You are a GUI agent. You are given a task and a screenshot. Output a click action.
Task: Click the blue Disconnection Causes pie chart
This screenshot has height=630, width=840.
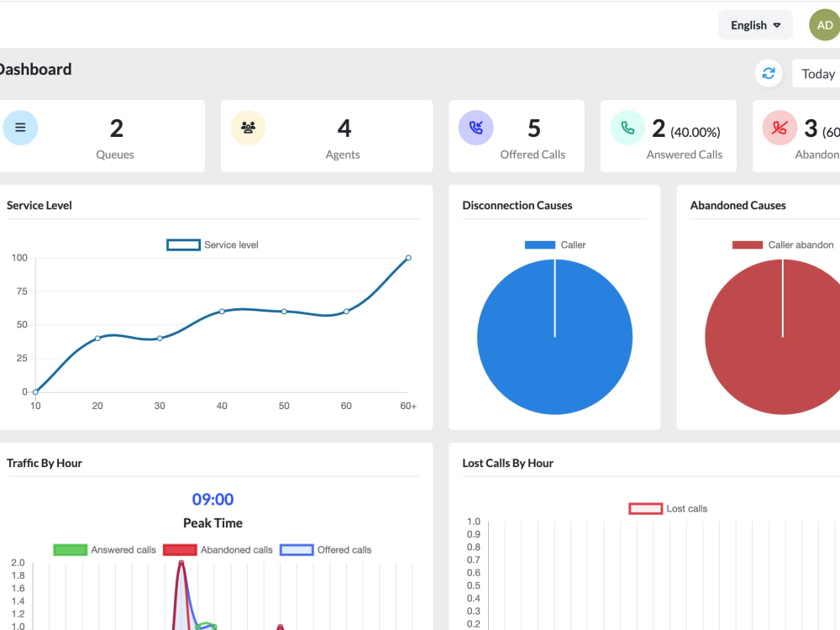pos(555,337)
